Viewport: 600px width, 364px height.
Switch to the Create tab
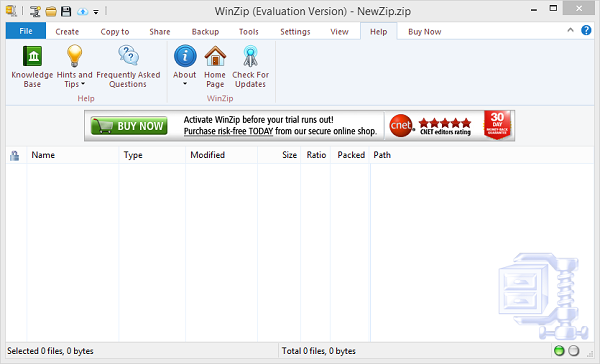tap(67, 32)
